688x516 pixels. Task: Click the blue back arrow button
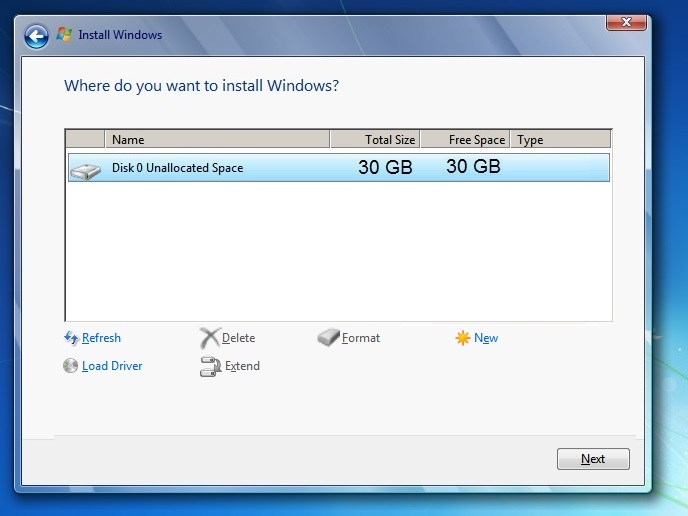(36, 36)
